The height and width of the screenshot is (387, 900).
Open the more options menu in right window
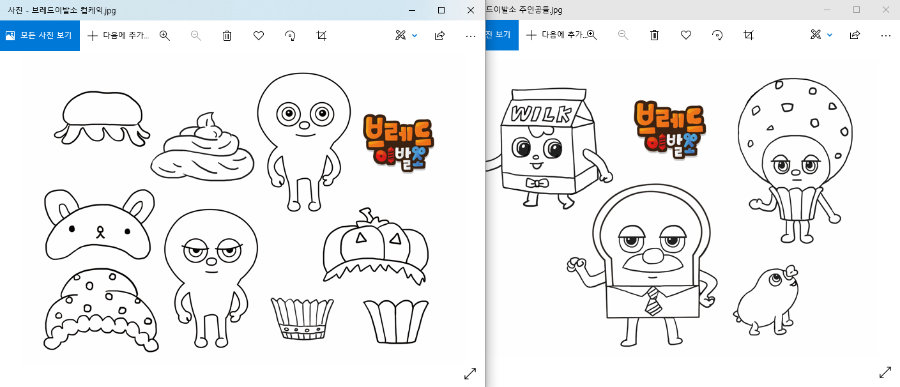886,35
